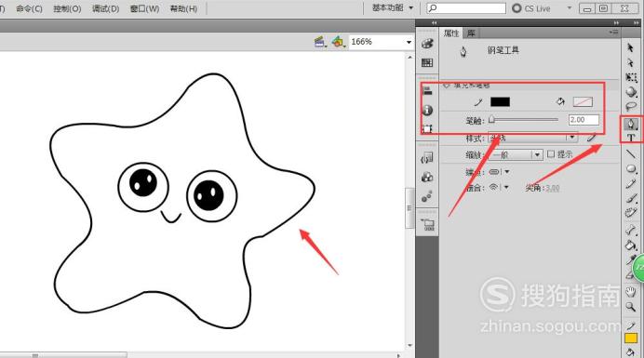644x358 pixels.
Task: Pick the Lasso tool
Action: pyautogui.click(x=631, y=107)
